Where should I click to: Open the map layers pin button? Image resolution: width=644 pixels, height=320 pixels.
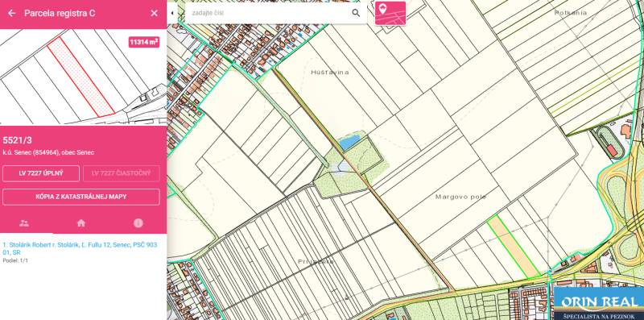pyautogui.click(x=390, y=13)
